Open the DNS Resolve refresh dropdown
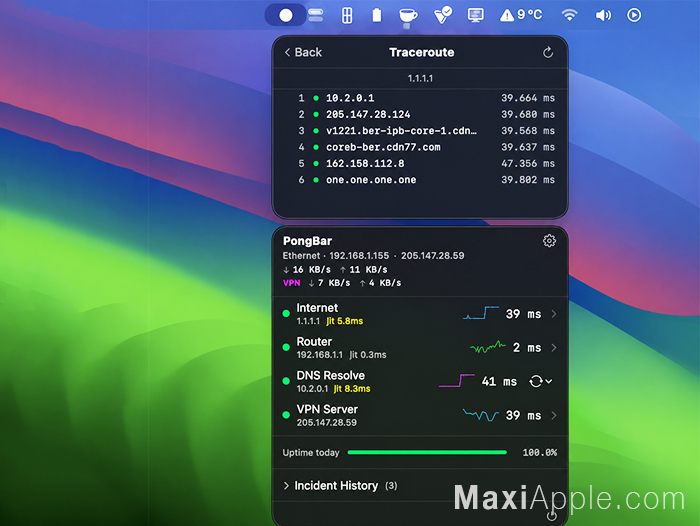This screenshot has width=700, height=526. coord(541,381)
